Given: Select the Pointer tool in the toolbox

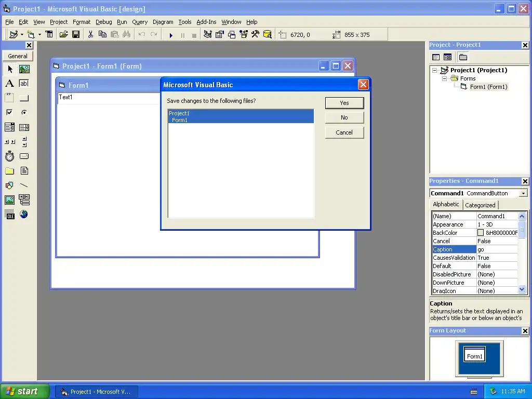Looking at the screenshot, I should pos(10,69).
